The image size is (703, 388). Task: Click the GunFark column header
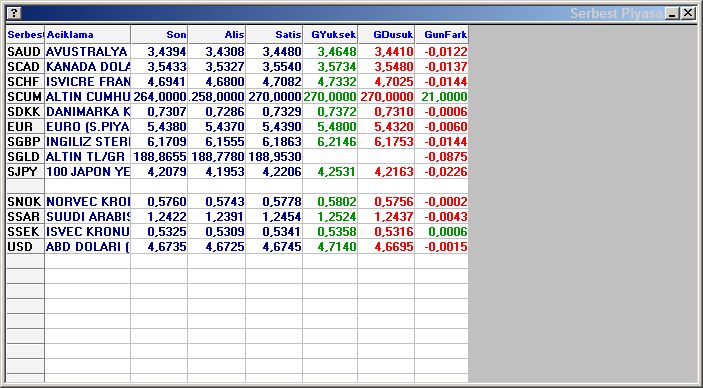[x=442, y=35]
